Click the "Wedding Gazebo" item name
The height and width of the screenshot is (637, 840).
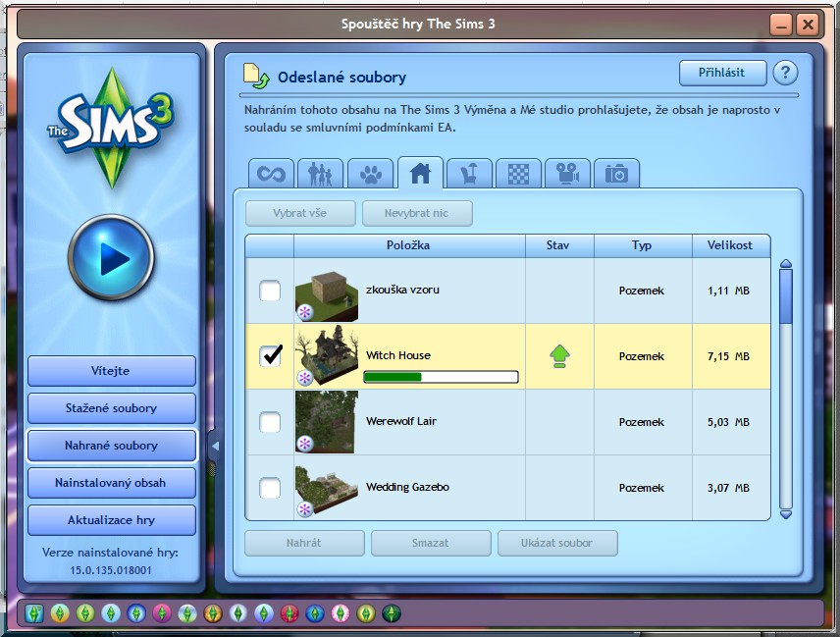click(x=407, y=487)
